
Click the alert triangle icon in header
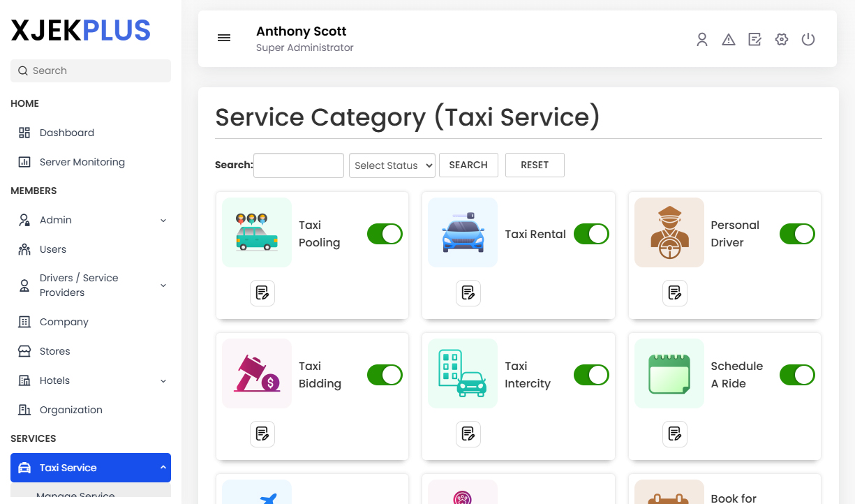click(729, 39)
